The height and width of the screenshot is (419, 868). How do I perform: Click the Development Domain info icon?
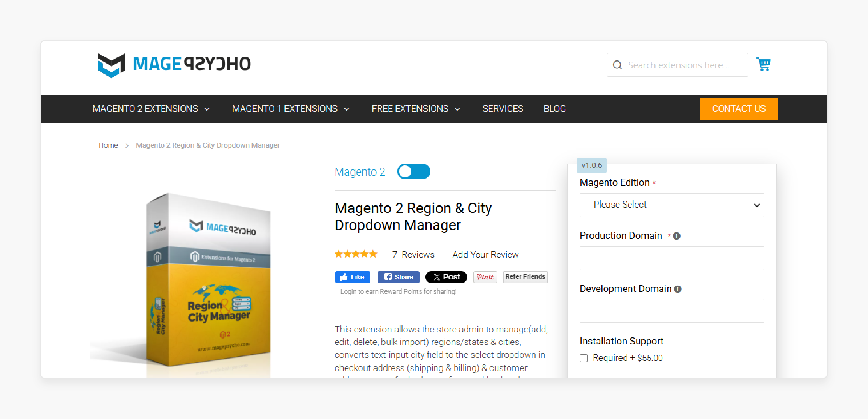[x=678, y=289]
